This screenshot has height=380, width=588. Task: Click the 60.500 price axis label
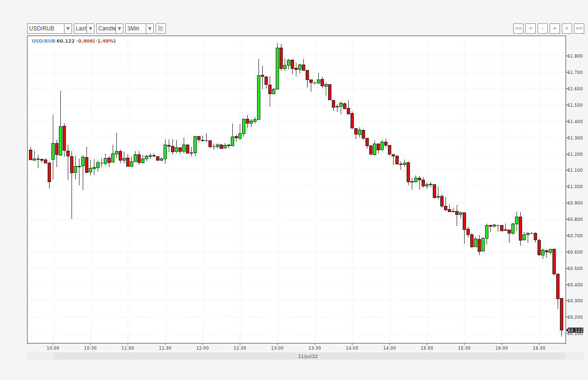[574, 268]
